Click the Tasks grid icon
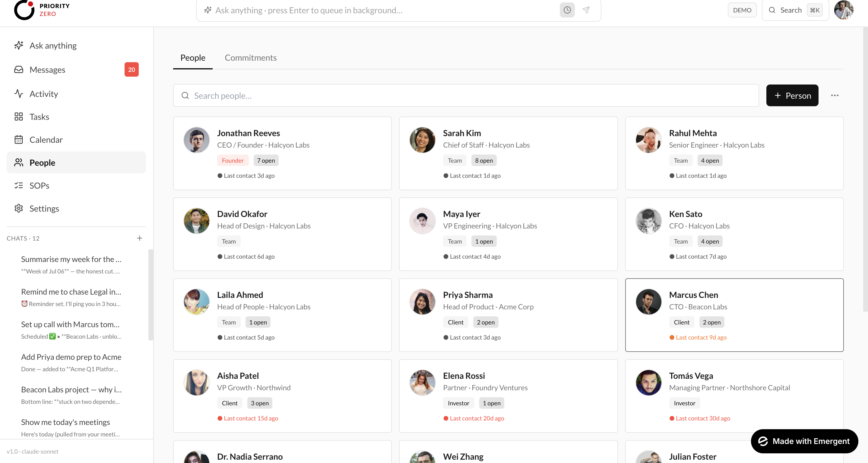 tap(19, 117)
